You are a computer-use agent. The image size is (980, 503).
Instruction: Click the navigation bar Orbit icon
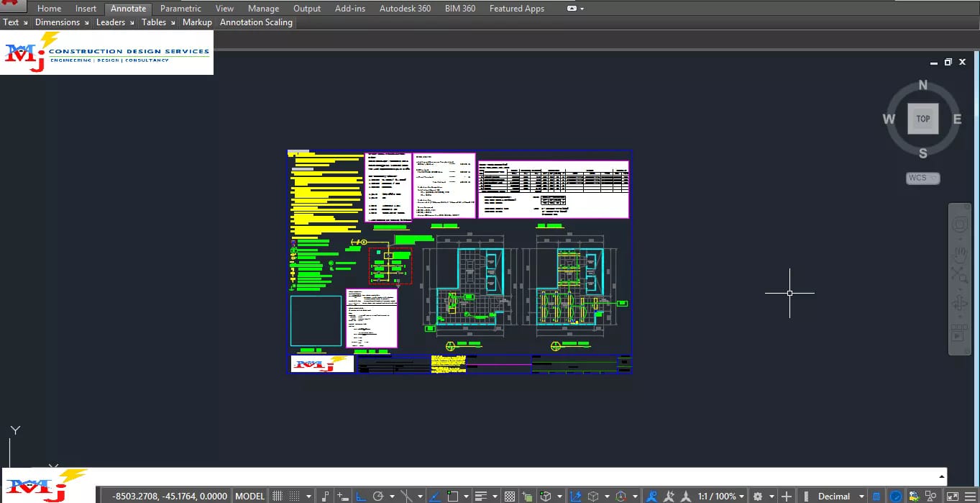coord(959,303)
